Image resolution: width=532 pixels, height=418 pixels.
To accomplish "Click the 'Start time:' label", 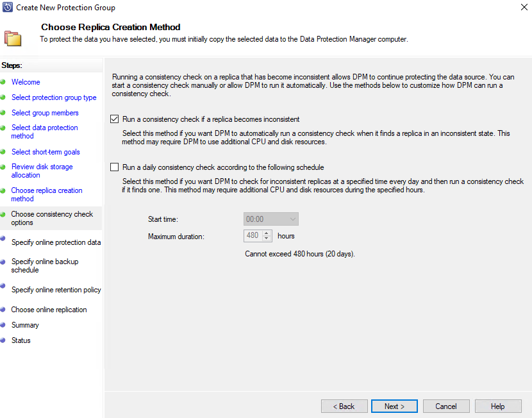I will pyautogui.click(x=163, y=219).
